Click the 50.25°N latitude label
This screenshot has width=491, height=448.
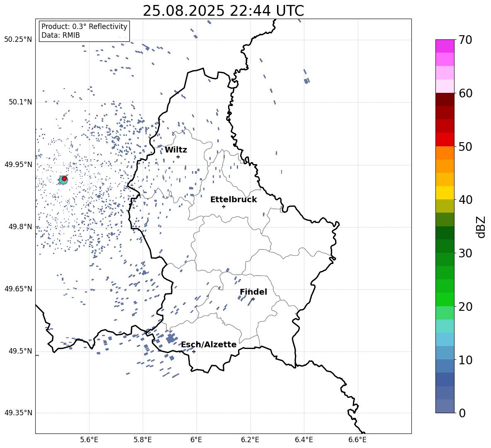[x=18, y=40]
